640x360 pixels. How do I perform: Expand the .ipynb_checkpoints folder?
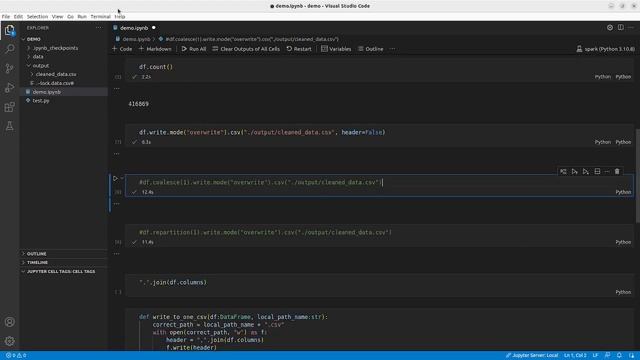56,48
